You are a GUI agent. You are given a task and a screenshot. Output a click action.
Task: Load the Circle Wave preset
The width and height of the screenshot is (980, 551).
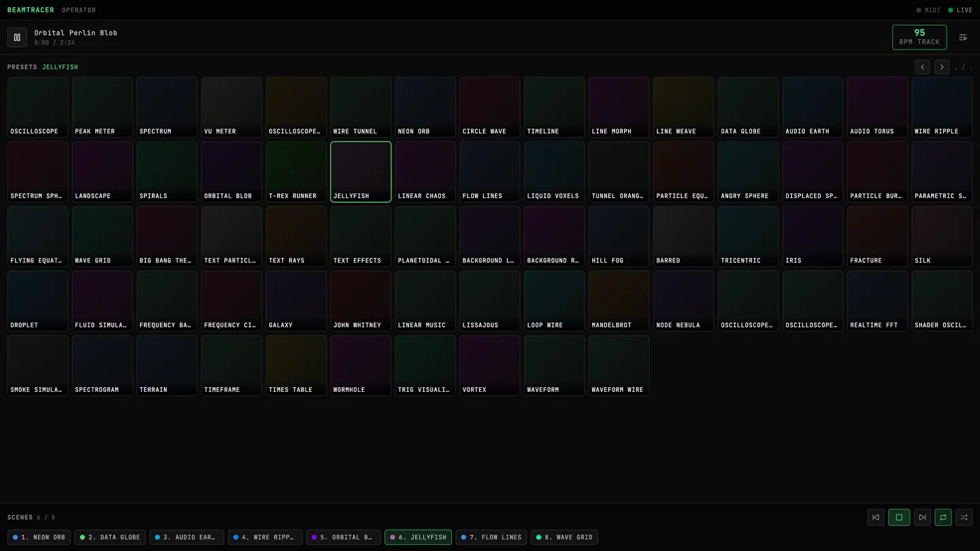pos(490,107)
